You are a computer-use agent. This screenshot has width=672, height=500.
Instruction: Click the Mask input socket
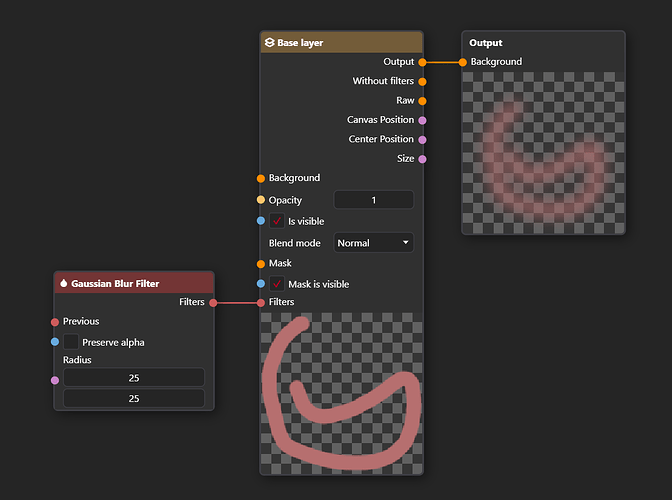[x=261, y=264]
